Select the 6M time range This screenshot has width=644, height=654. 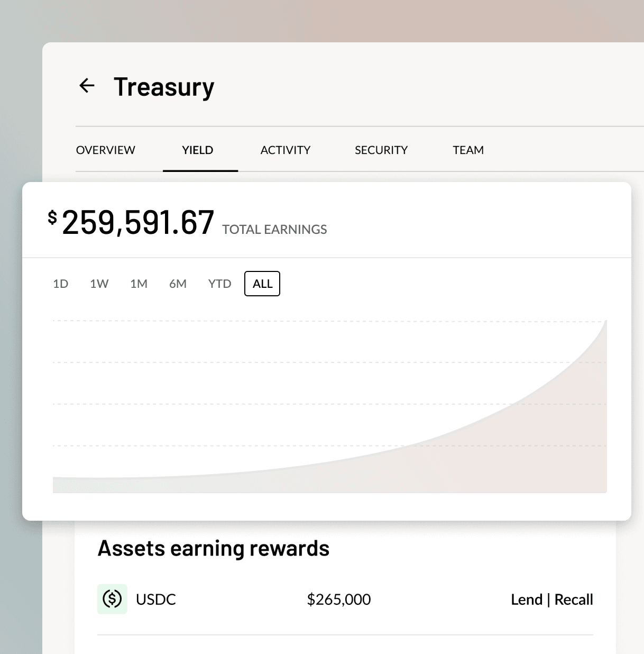coord(178,284)
